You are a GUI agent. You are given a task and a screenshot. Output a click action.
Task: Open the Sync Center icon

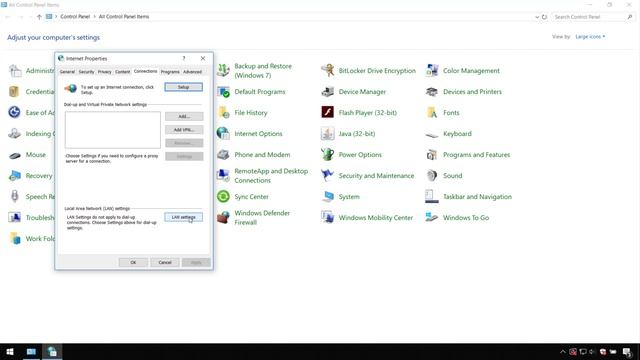tap(223, 197)
